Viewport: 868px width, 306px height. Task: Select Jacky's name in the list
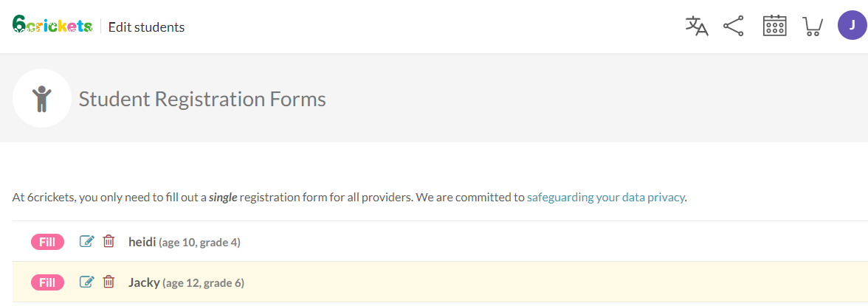[144, 282]
